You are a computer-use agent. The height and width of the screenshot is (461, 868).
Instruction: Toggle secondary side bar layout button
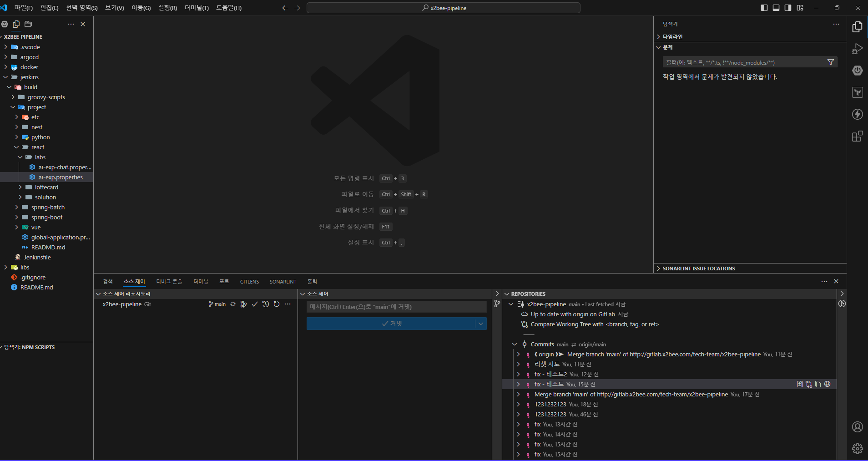[788, 8]
